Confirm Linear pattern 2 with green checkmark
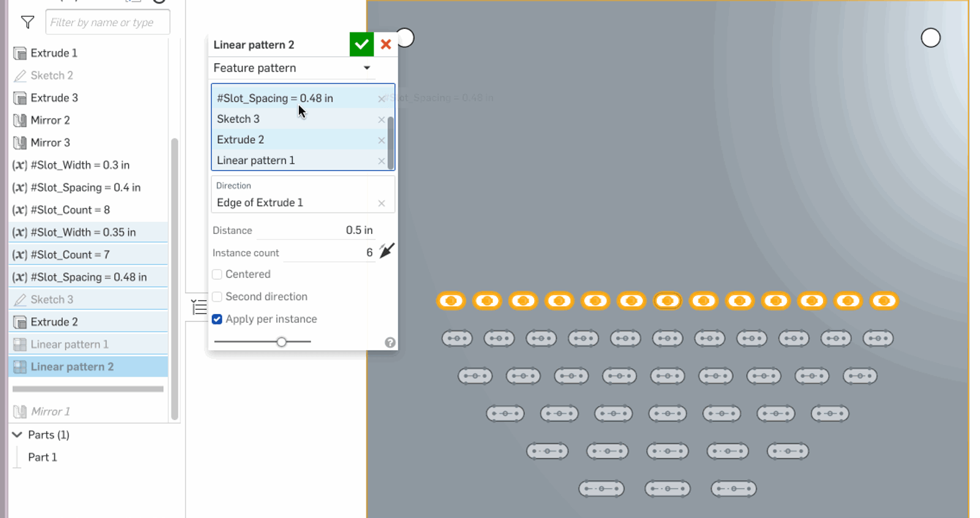This screenshot has height=518, width=980. pyautogui.click(x=361, y=45)
